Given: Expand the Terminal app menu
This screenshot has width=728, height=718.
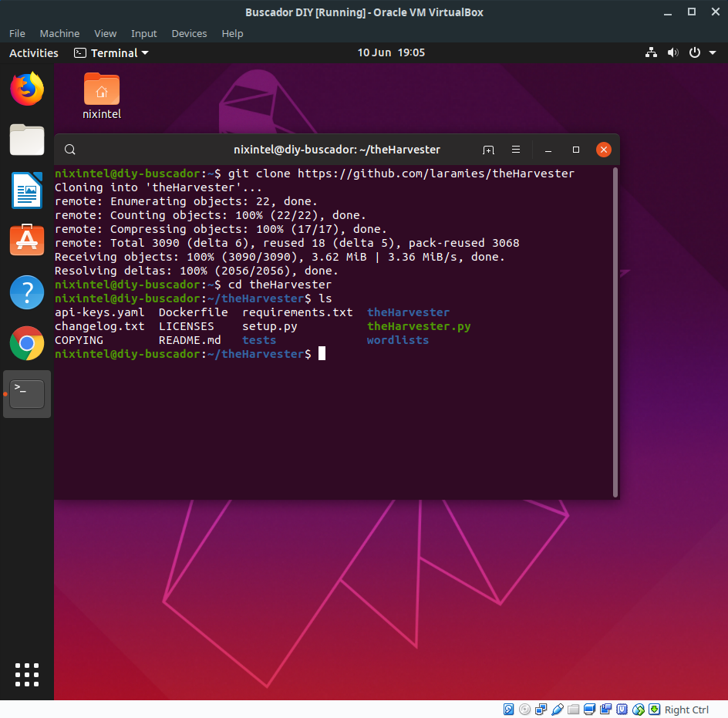Looking at the screenshot, I should pos(111,53).
